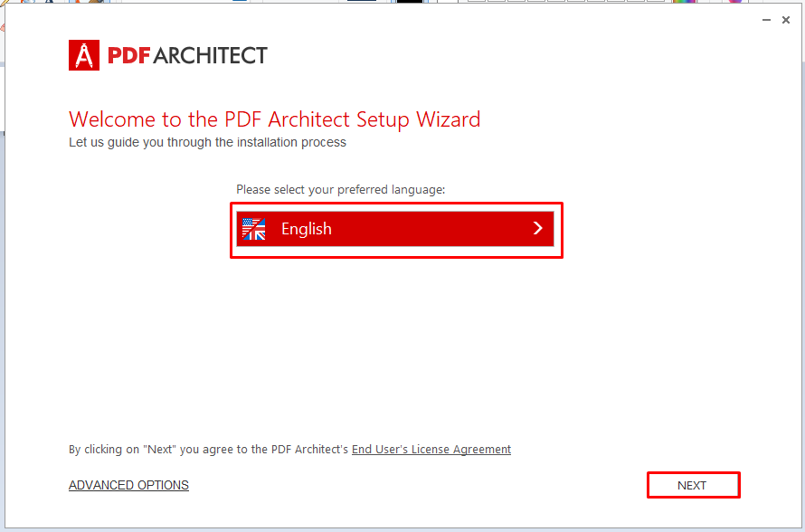Click the purple circle icon at top right edge
The image size is (805, 532).
click(735, 1)
